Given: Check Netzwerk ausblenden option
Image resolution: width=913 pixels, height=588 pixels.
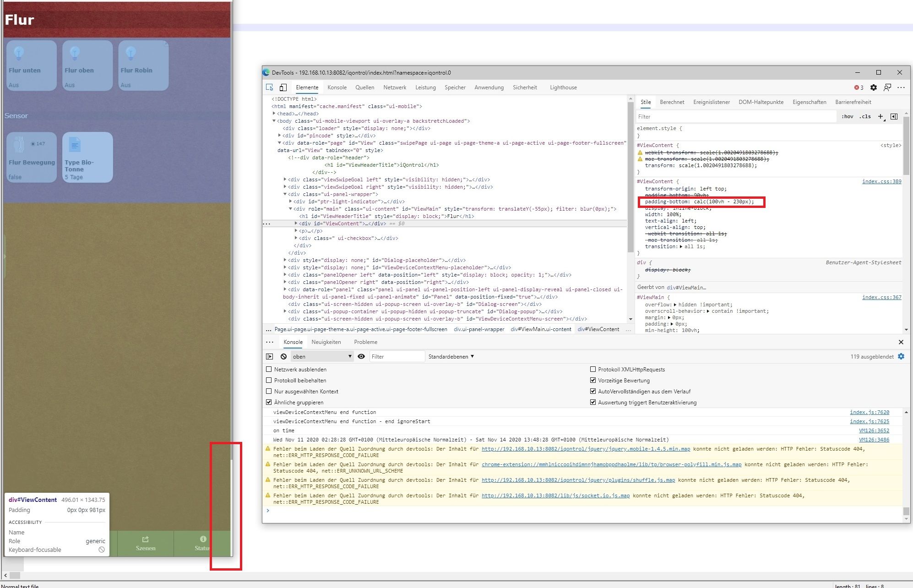Looking at the screenshot, I should (269, 369).
